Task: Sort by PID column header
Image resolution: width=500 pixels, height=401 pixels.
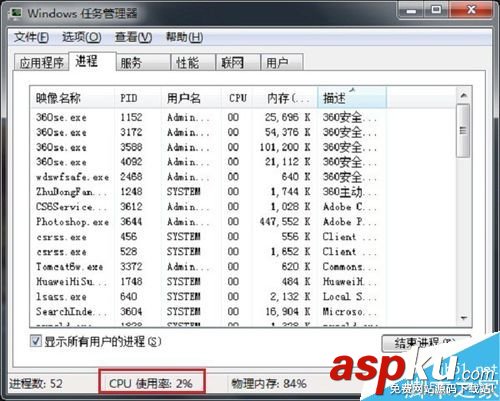Action: pyautogui.click(x=138, y=98)
